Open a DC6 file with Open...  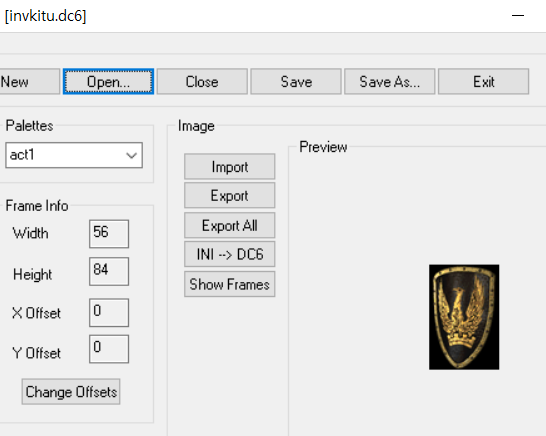108,81
